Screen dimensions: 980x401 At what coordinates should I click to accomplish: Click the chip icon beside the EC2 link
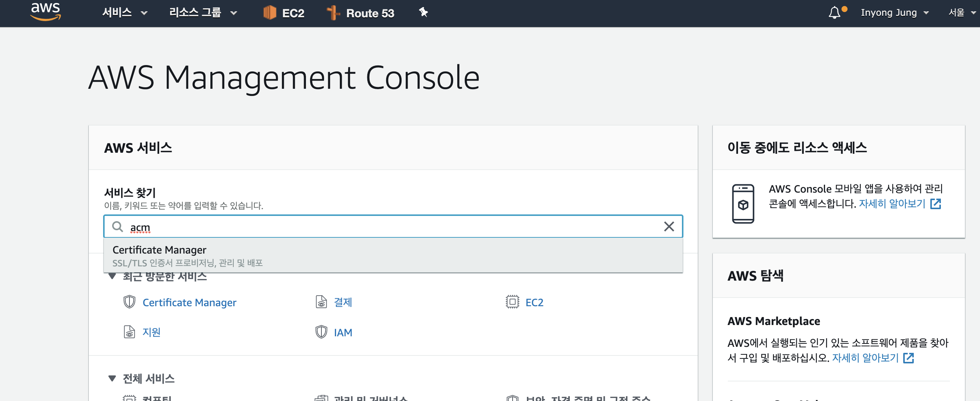point(513,302)
